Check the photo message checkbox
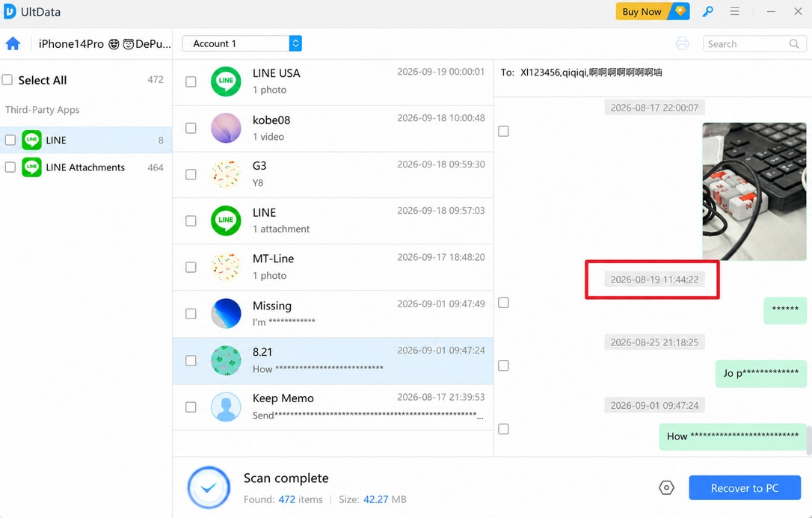The height and width of the screenshot is (518, 812). coord(503,132)
